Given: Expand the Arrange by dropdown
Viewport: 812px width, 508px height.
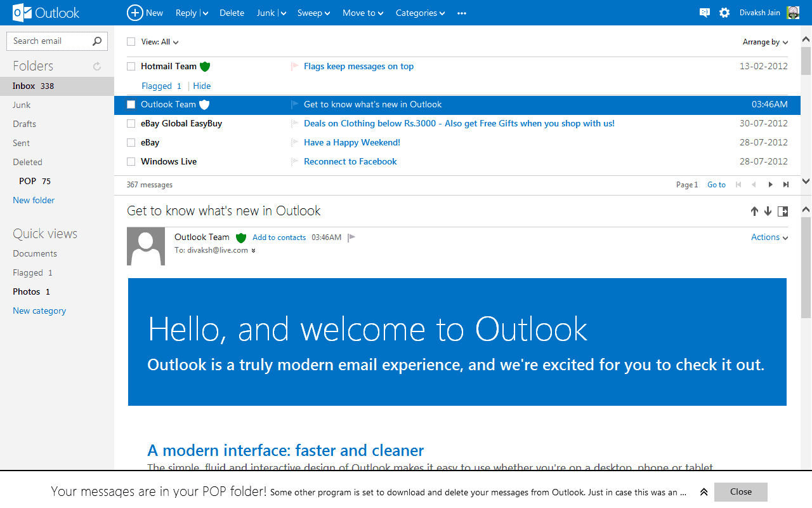Looking at the screenshot, I should (765, 43).
